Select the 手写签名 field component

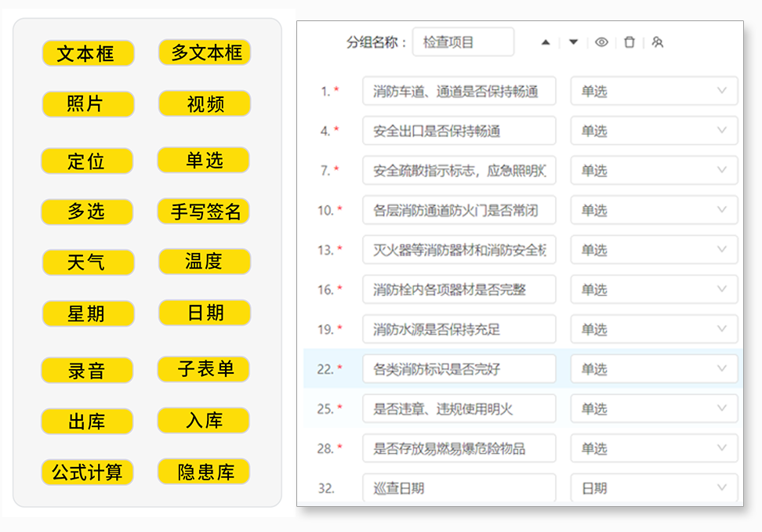(x=204, y=211)
